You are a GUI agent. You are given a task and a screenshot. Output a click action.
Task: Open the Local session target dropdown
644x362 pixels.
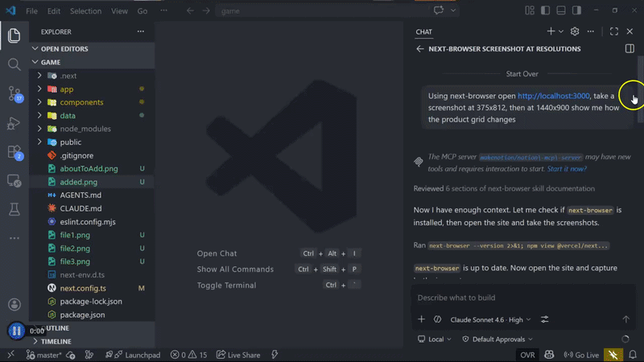click(x=435, y=339)
